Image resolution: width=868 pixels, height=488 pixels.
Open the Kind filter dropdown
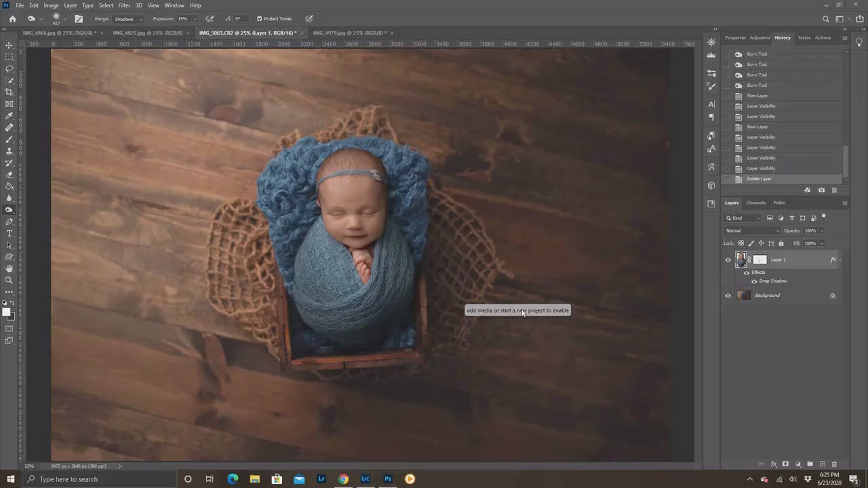click(x=743, y=218)
